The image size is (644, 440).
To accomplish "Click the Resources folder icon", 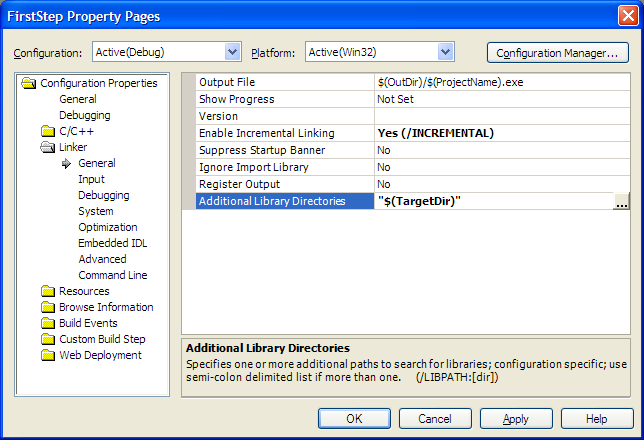I will [x=47, y=292].
